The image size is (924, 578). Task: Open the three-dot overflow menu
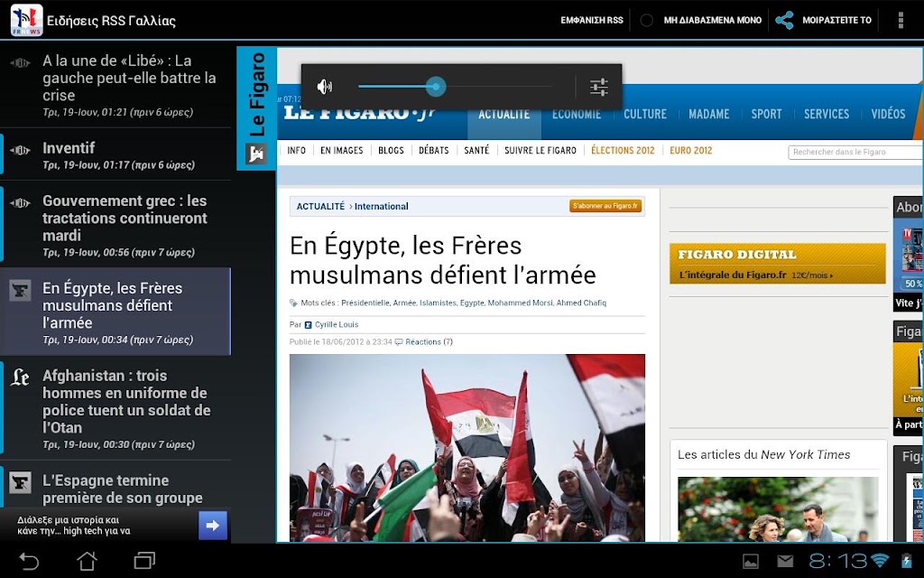click(901, 20)
